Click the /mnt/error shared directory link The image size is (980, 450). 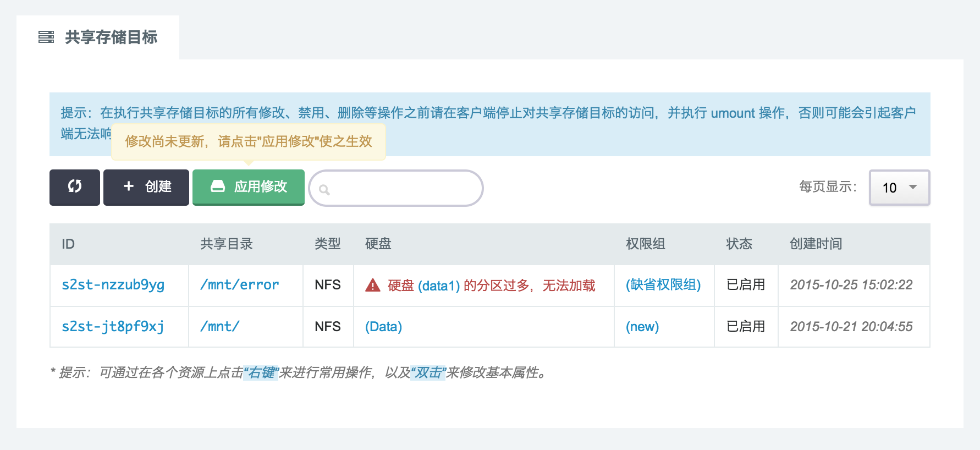(239, 285)
